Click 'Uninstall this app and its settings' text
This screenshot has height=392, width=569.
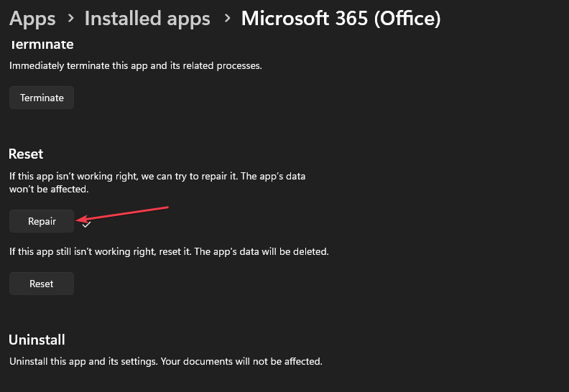pyautogui.click(x=84, y=361)
